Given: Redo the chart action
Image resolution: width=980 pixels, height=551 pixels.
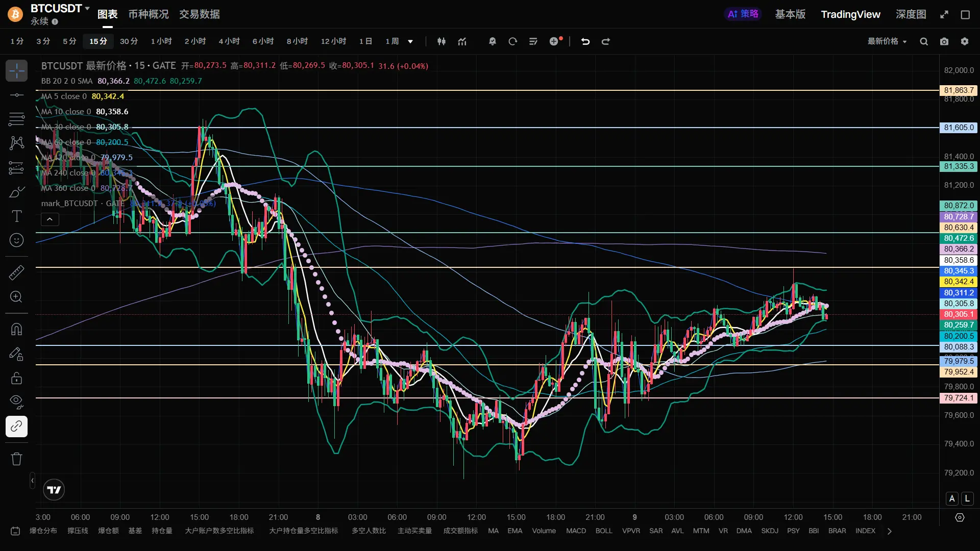Looking at the screenshot, I should tap(606, 41).
